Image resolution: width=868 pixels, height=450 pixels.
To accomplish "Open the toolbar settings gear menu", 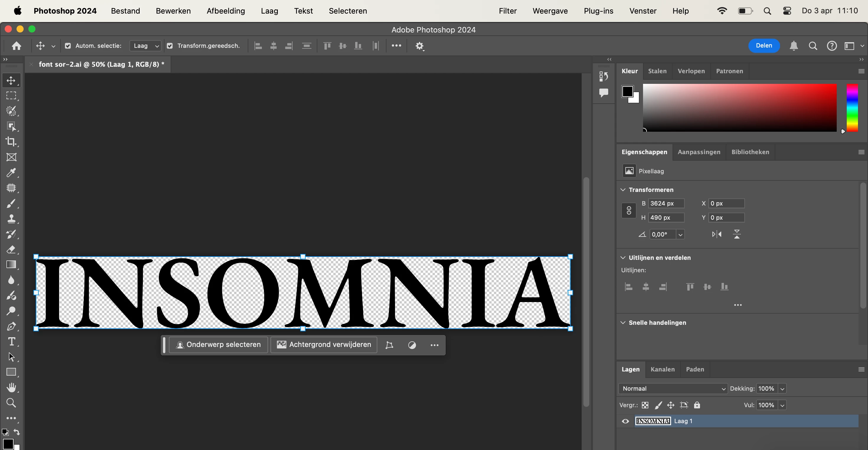I will coord(420,46).
